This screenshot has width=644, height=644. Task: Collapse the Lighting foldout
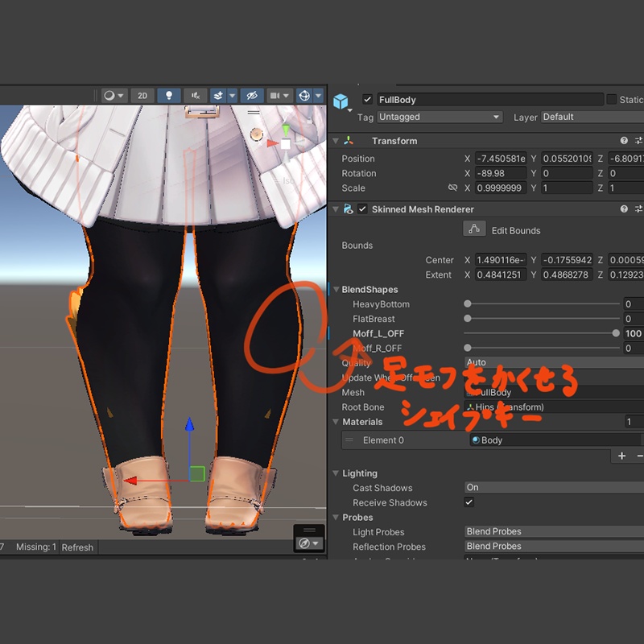[336, 473]
